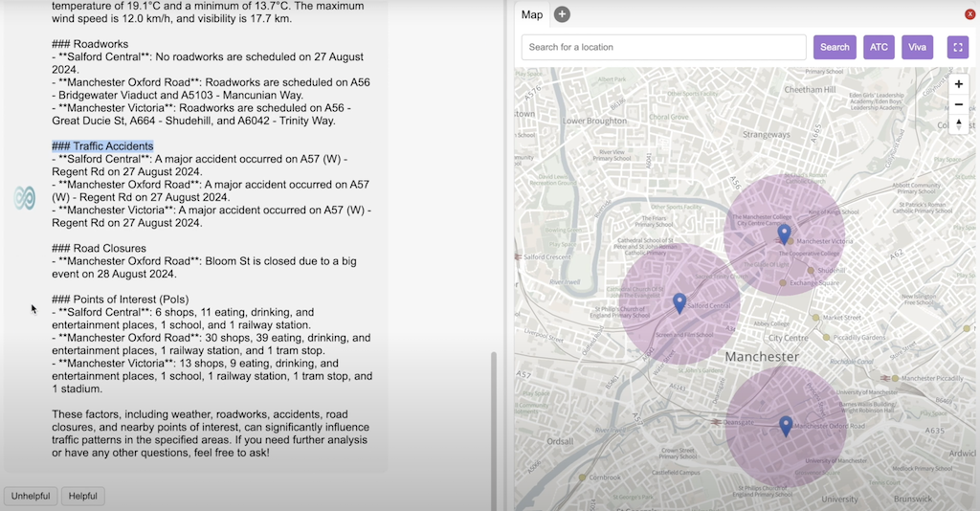Click the Shudehill tram stop dot
The image size is (980, 511).
point(811,271)
